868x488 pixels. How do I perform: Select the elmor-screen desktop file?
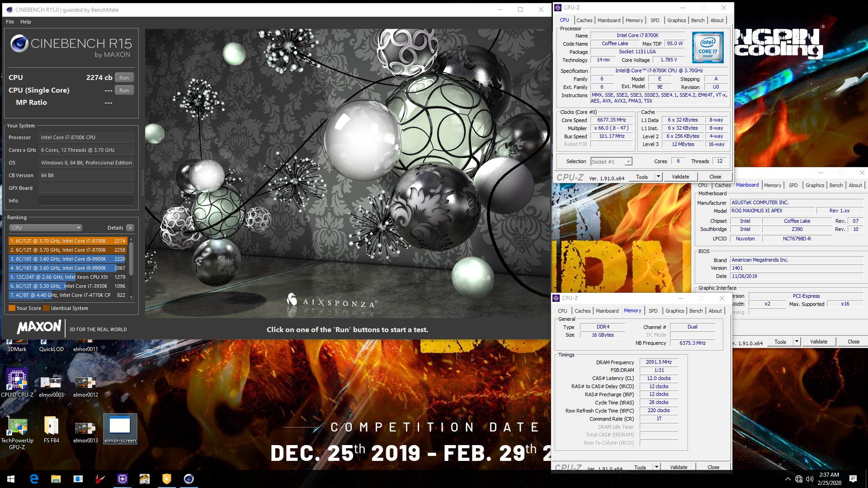coord(120,429)
